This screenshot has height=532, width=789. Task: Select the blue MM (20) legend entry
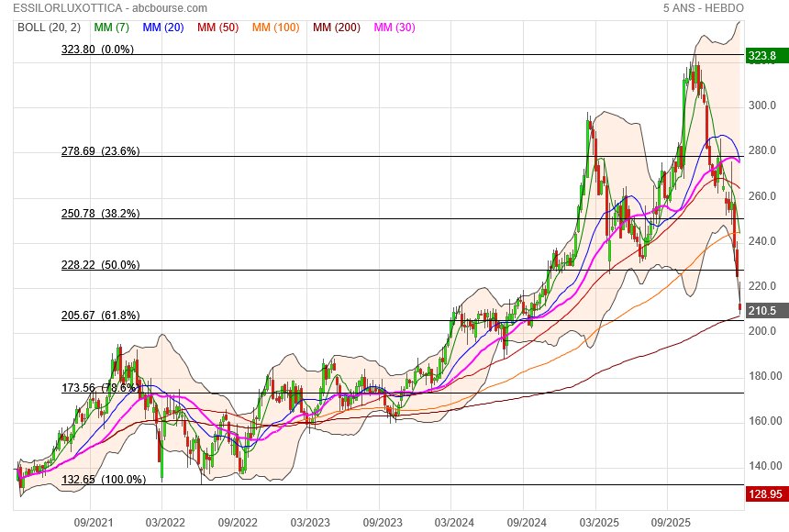163,28
